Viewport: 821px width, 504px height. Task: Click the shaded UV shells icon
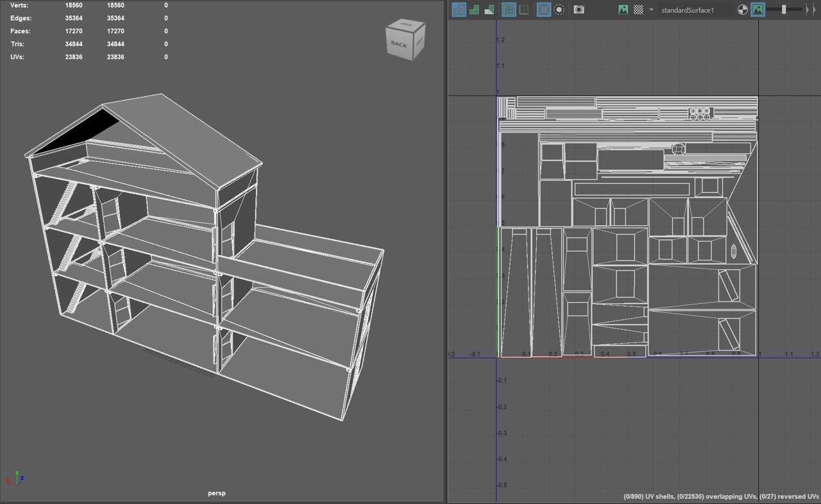474,10
